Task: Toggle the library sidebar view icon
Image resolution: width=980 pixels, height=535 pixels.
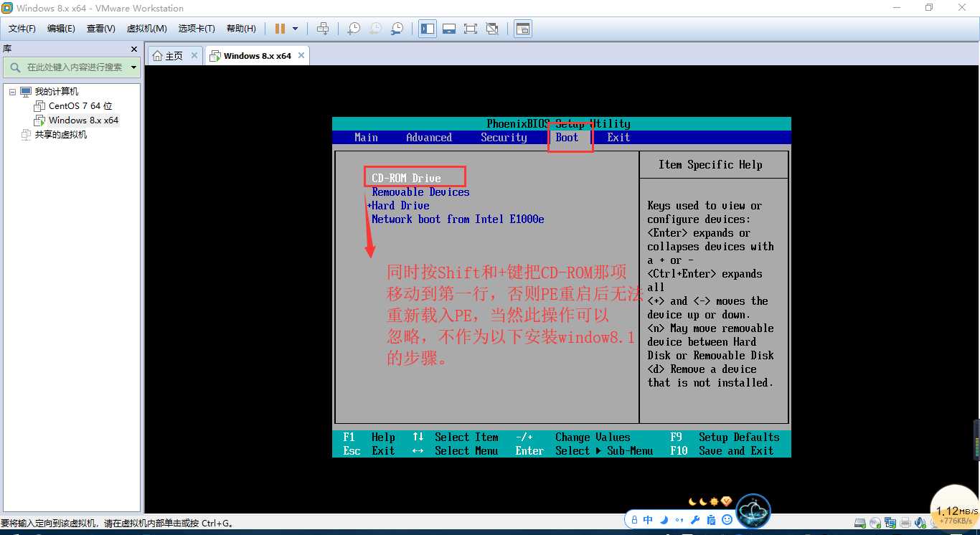Action: click(x=428, y=29)
